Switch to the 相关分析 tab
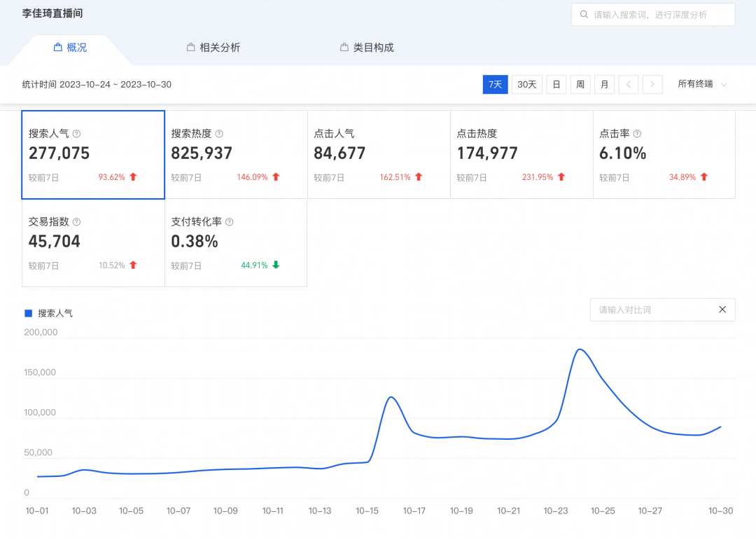 click(x=213, y=48)
